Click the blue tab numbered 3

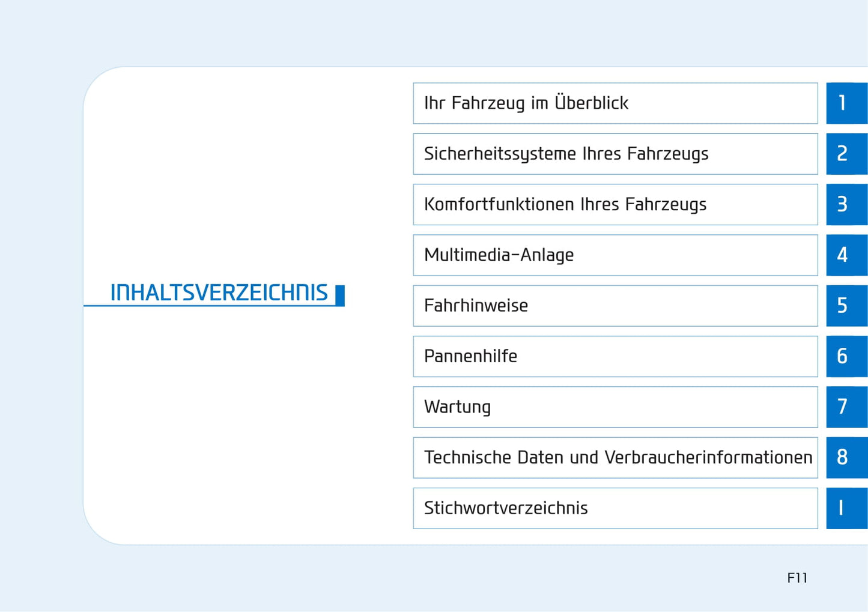(846, 204)
